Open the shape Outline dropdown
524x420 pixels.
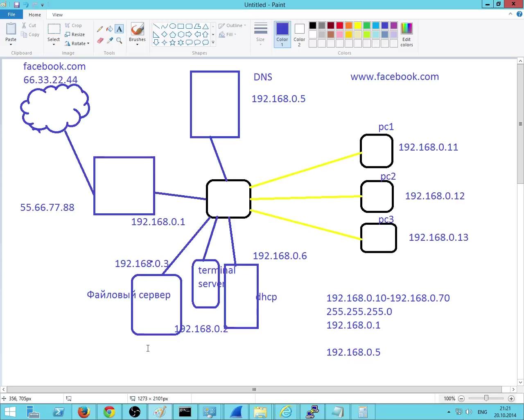[233, 25]
